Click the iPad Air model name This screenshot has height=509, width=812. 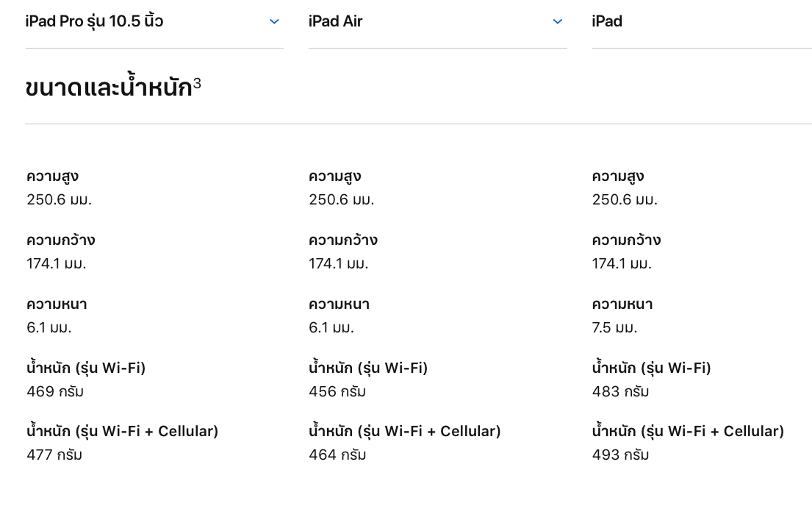[335, 21]
